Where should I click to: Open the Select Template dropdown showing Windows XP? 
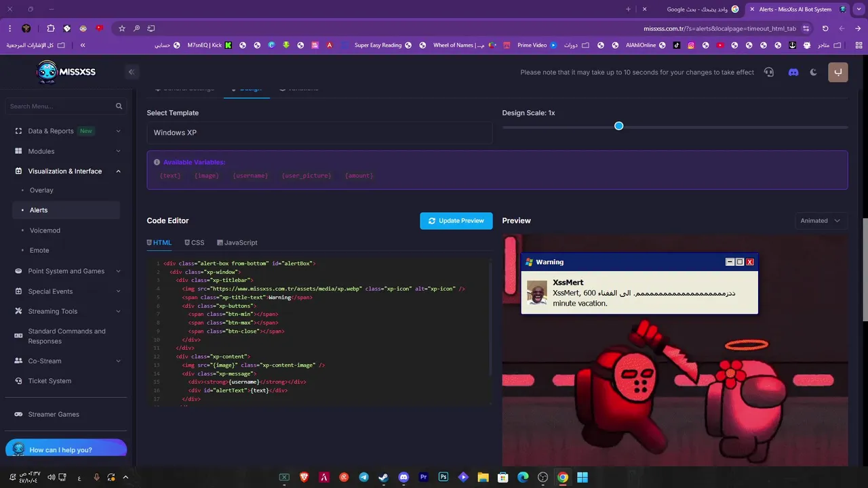pos(319,133)
